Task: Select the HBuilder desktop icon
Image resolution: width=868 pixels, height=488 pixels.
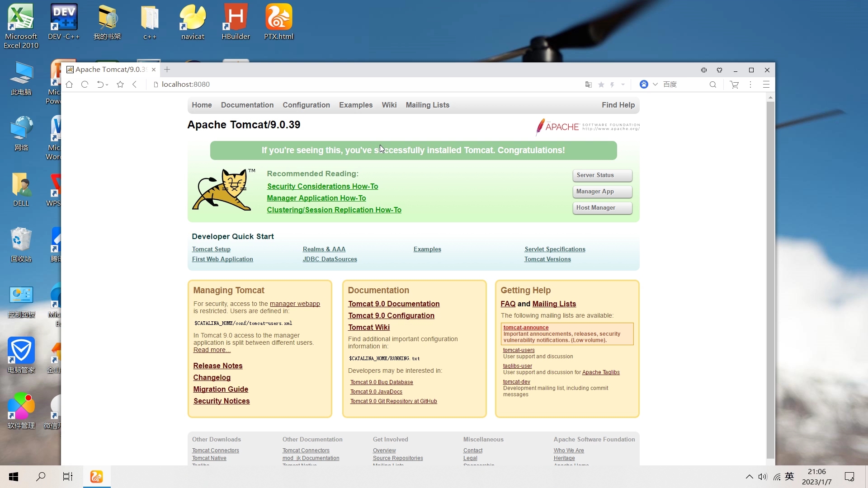Action: tap(236, 22)
